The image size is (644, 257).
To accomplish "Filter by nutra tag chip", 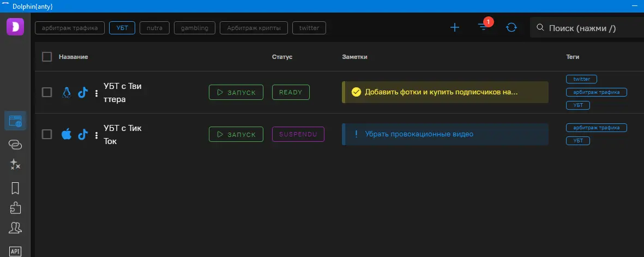I will pos(155,28).
